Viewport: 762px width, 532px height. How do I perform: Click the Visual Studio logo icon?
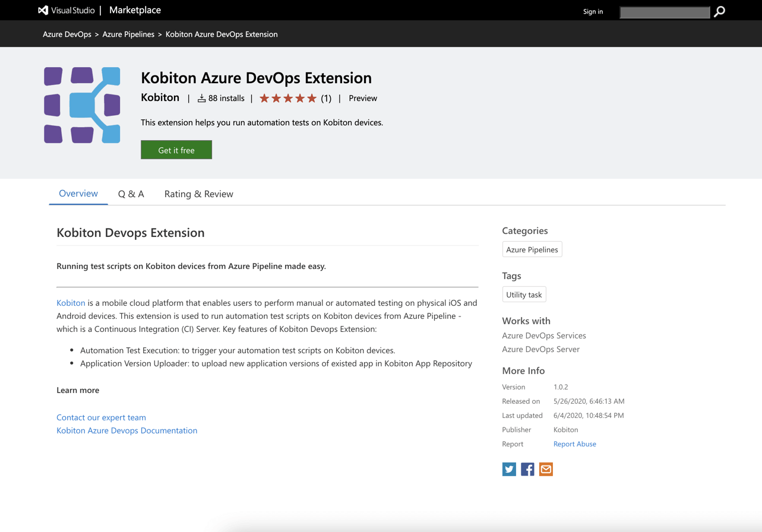[43, 10]
